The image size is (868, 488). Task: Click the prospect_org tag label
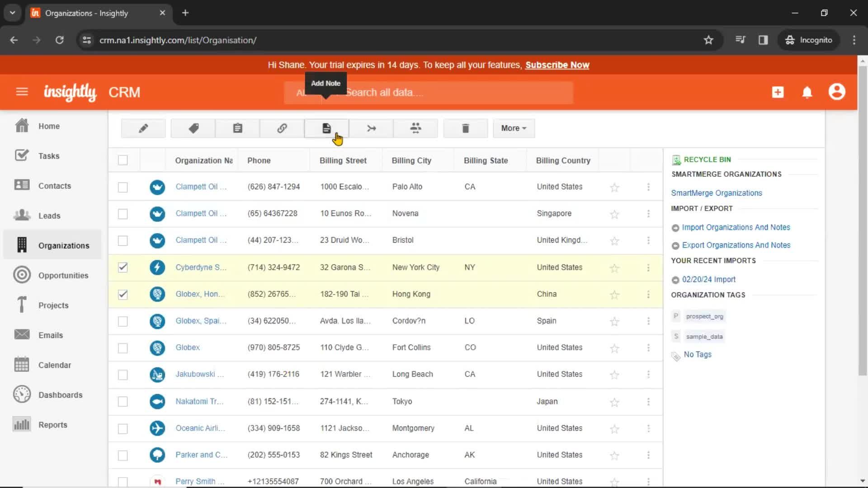704,316
